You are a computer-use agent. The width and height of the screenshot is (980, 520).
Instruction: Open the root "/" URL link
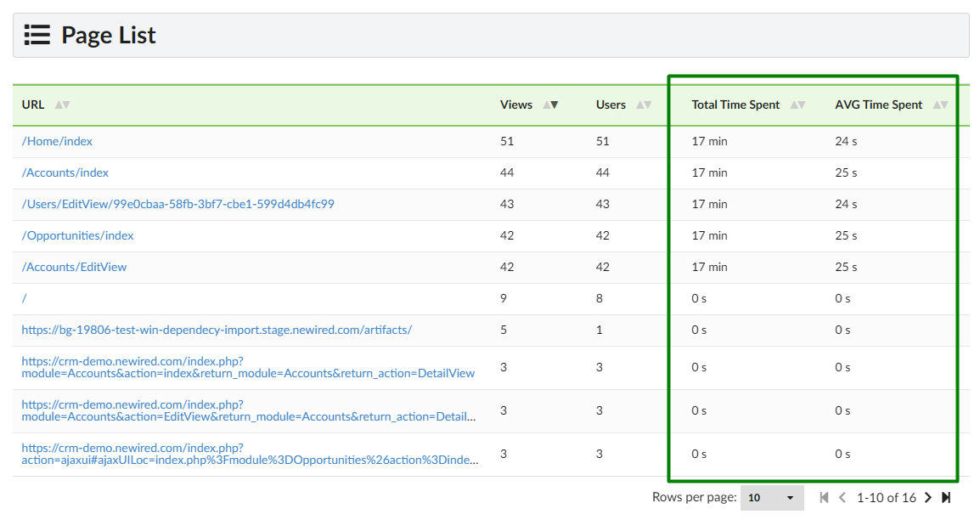pyautogui.click(x=25, y=298)
